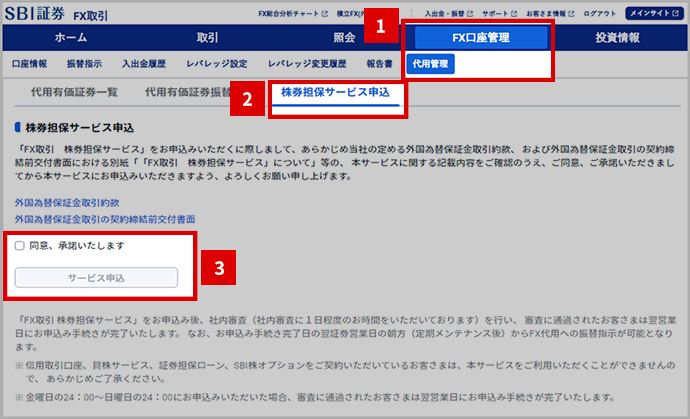The height and width of the screenshot is (419, 690).
Task: Open 入出金履歴 in the submenu
Action: click(x=144, y=64)
